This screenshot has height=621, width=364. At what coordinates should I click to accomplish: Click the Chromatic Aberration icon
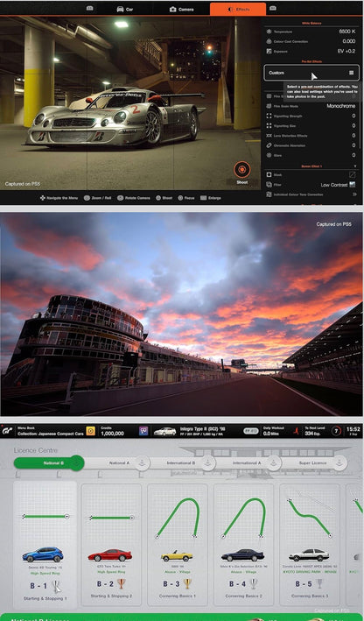pyautogui.click(x=269, y=145)
